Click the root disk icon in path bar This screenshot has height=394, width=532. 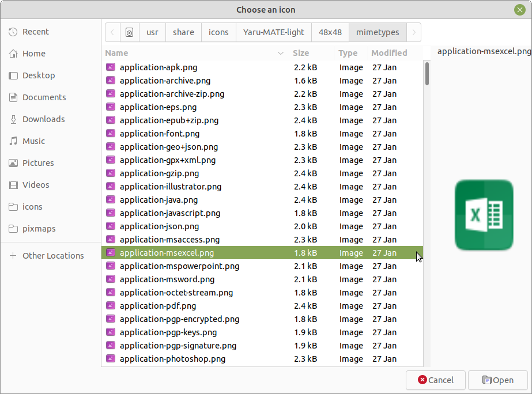pyautogui.click(x=129, y=32)
